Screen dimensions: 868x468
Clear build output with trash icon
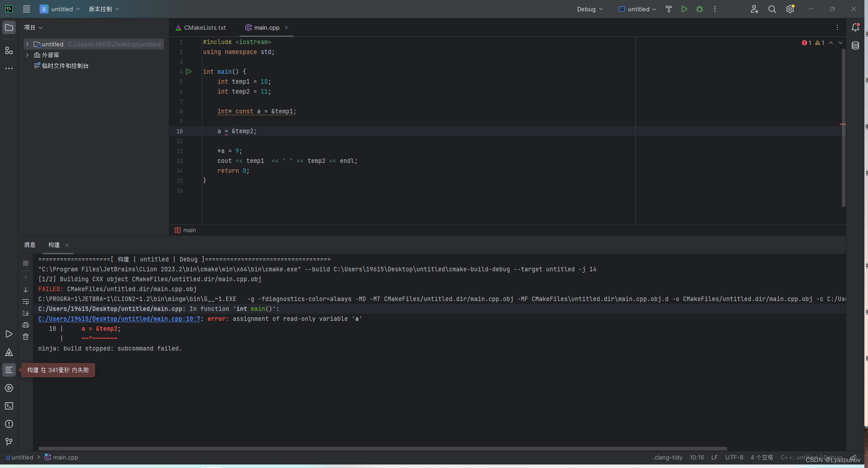(x=26, y=337)
